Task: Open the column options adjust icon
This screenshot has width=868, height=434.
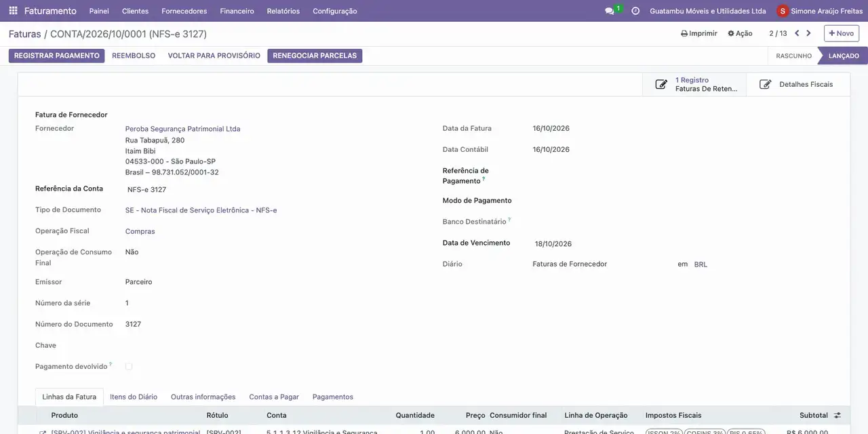Action: [837, 415]
